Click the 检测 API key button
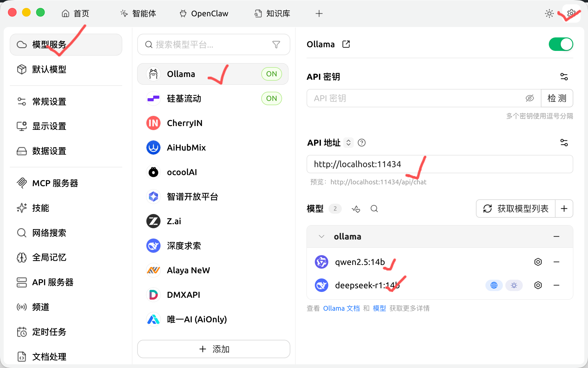 tap(557, 98)
